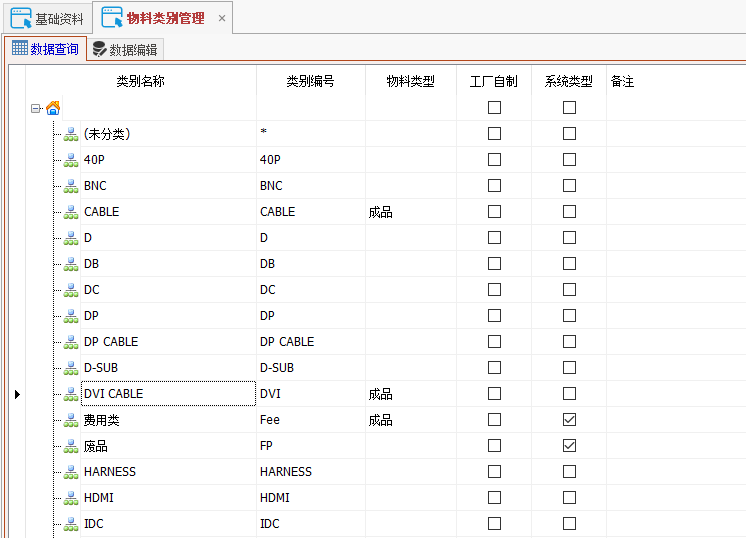
Task: Click the node icon beside HARNESS name
Action: click(71, 472)
